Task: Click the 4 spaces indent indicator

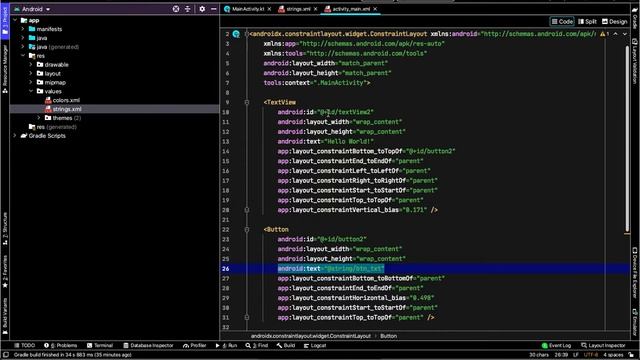Action: [x=613, y=355]
